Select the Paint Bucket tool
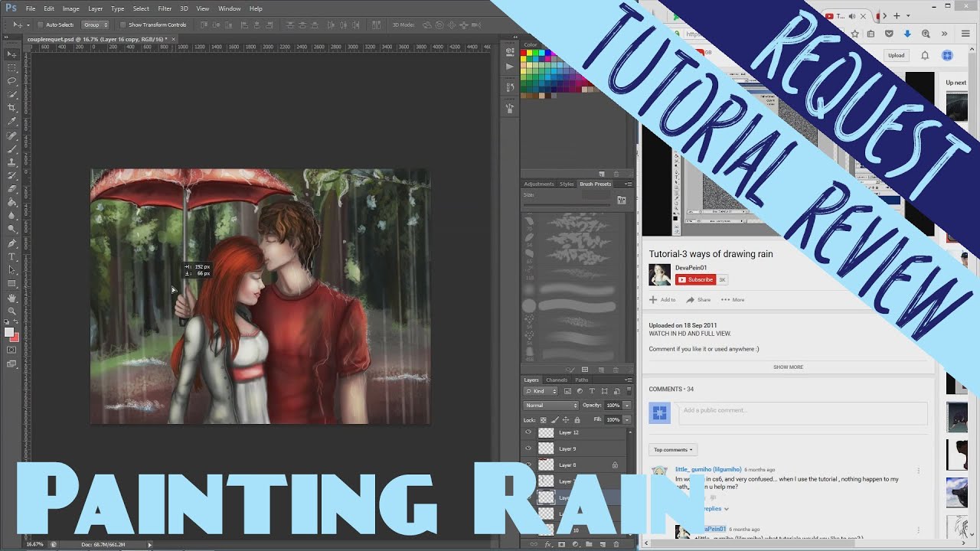Viewport: 980px width, 551px height. (11, 203)
